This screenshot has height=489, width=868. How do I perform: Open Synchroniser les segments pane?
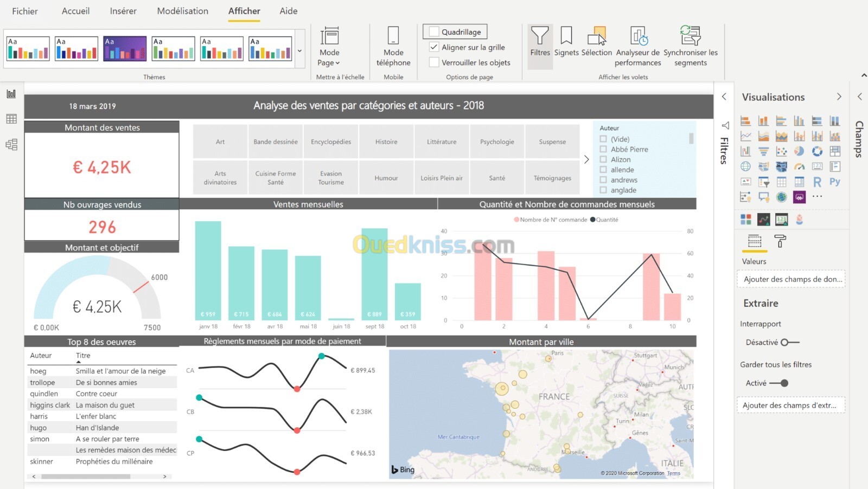pos(691,47)
